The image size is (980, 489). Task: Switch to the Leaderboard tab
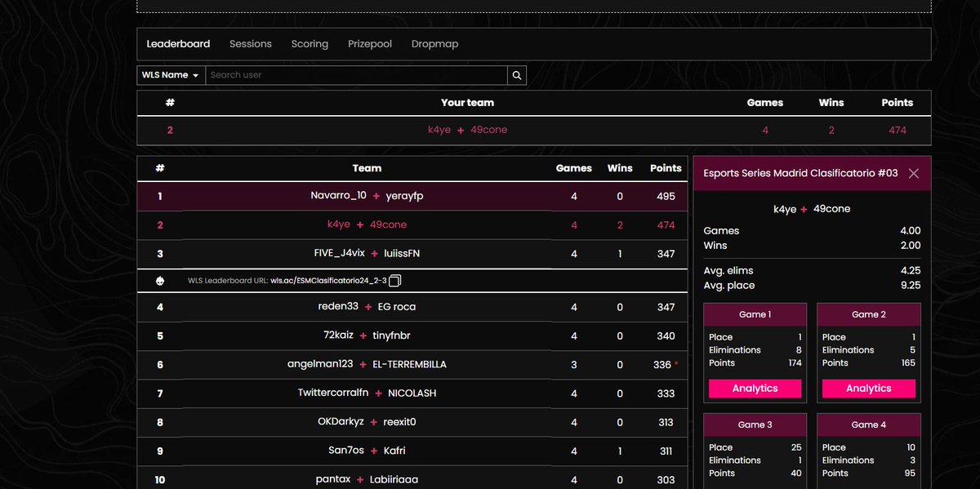[x=178, y=44]
